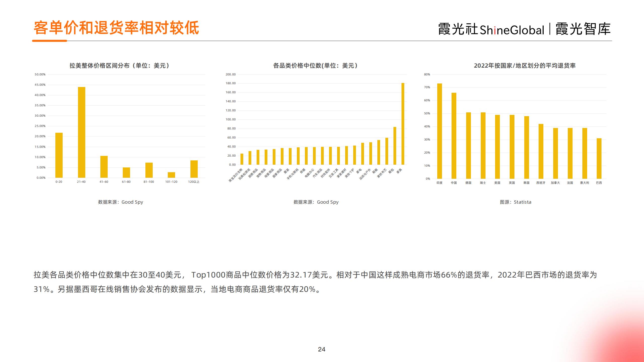Click the 箱包 median price bar

pos(395,146)
